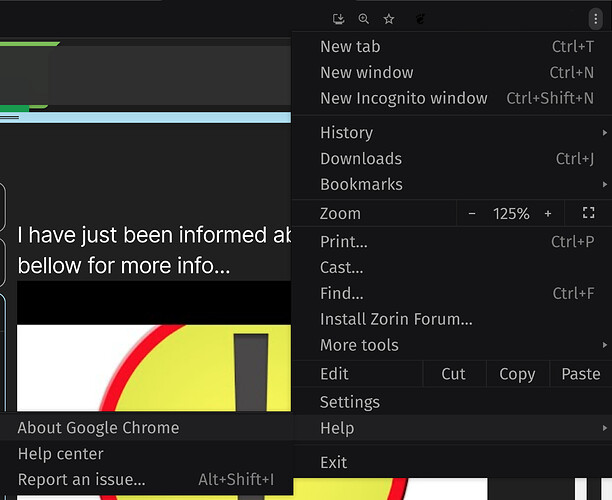Open Help center from submenu
This screenshot has height=500, width=612.
[146, 454]
